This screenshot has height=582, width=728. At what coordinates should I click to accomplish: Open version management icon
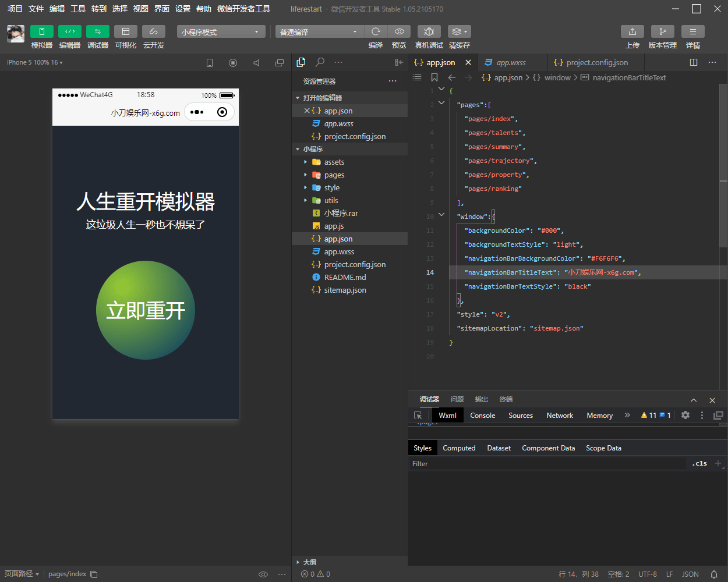662,31
